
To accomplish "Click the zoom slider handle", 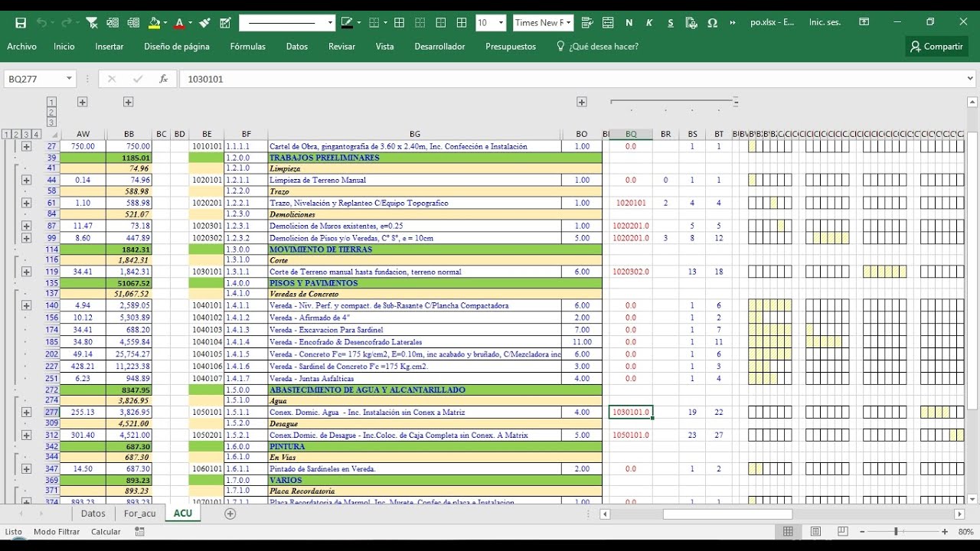I will (x=896, y=532).
